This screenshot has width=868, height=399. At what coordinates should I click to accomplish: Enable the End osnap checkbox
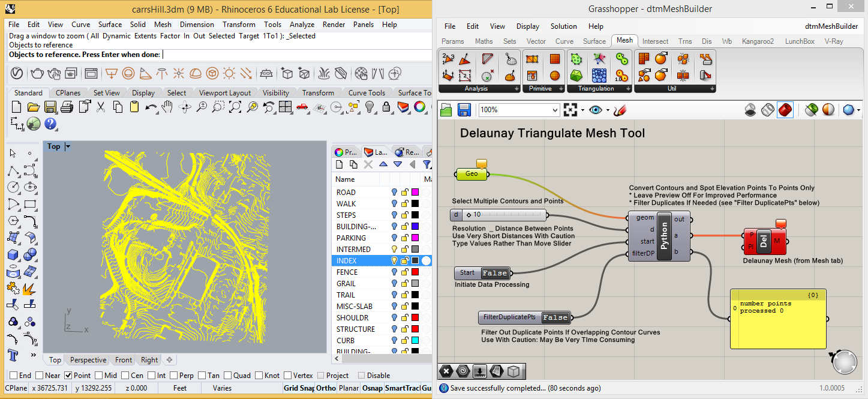13,376
